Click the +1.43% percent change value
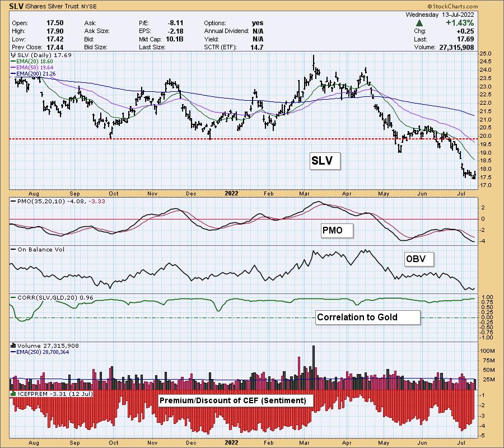Screen dimensions: 504x448 460,23
